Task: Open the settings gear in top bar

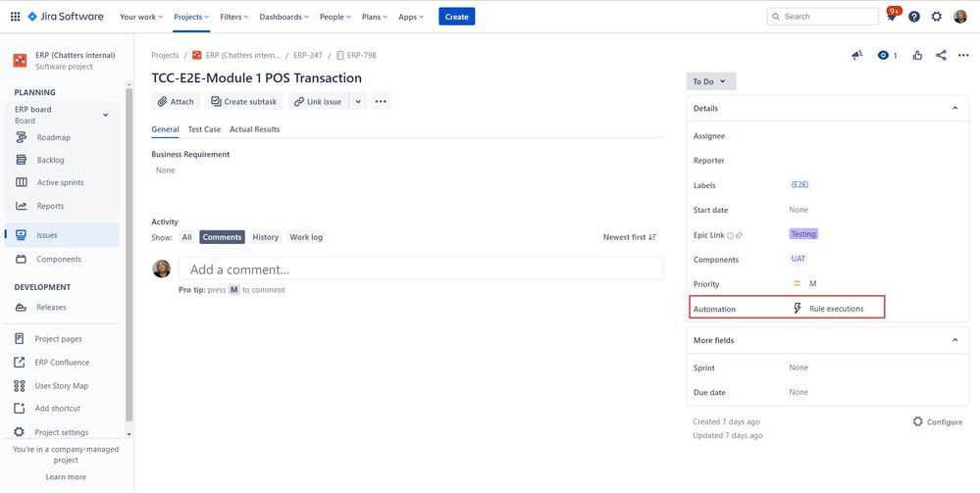Action: [936, 17]
